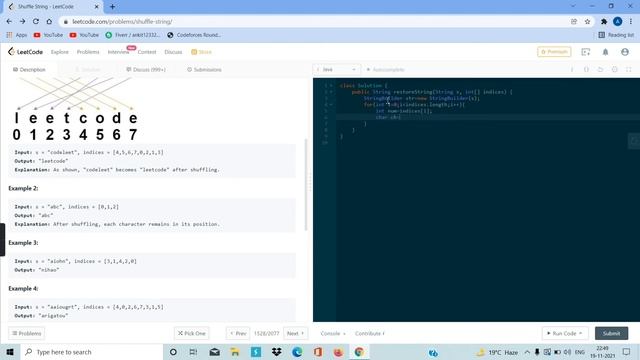Open the notifications bell
The image size is (640, 360).
click(x=605, y=52)
